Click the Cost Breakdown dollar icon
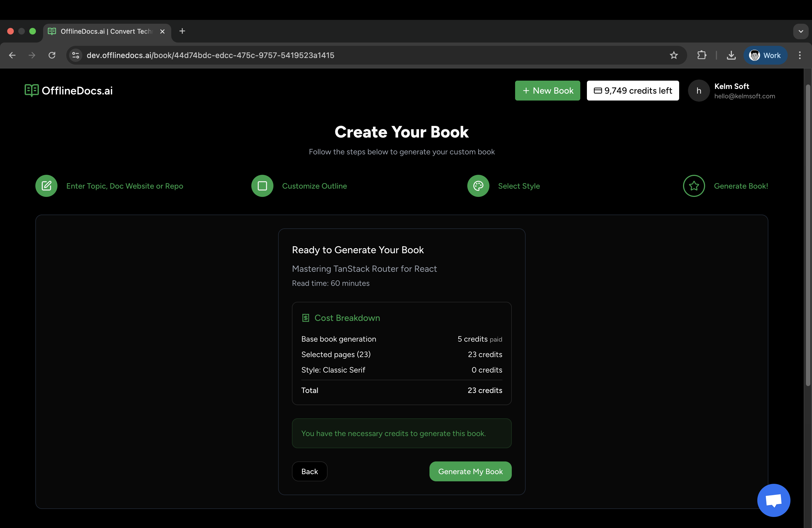Image resolution: width=812 pixels, height=528 pixels. [x=305, y=318]
